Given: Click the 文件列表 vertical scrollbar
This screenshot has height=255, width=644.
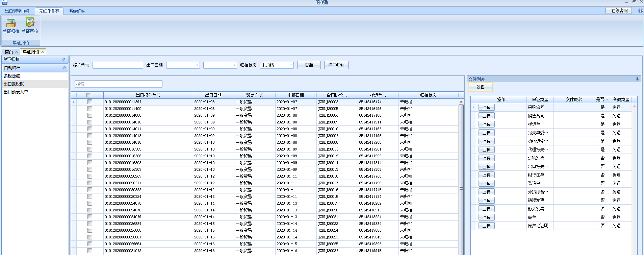Looking at the screenshot, I should [634, 179].
